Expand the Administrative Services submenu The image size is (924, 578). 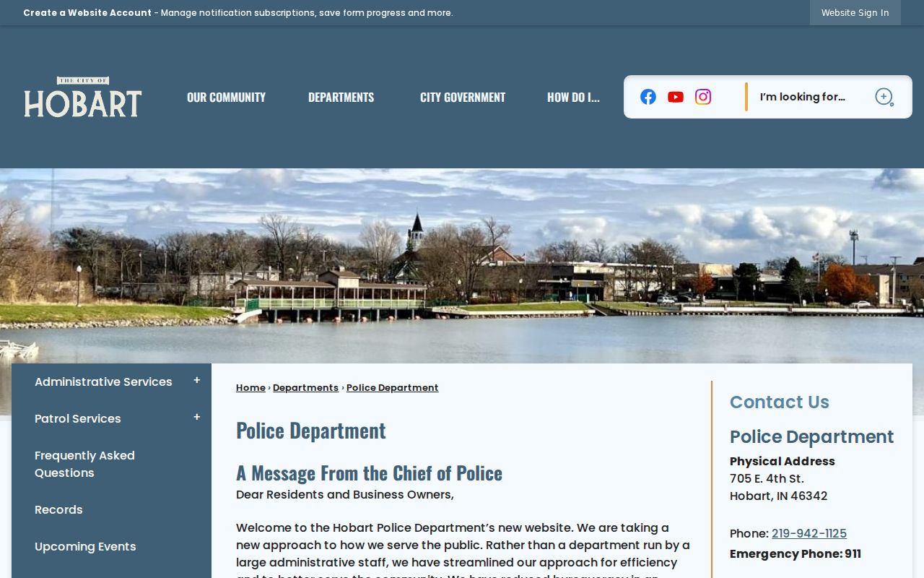pos(196,381)
